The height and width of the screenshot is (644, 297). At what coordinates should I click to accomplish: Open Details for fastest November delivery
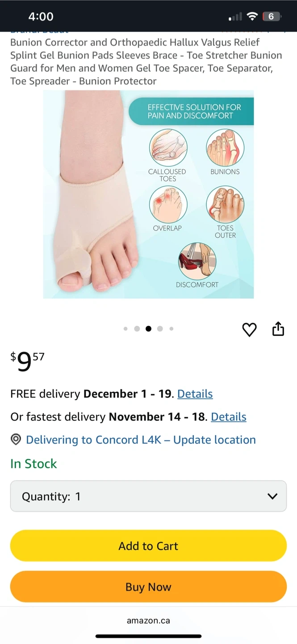pyautogui.click(x=228, y=417)
